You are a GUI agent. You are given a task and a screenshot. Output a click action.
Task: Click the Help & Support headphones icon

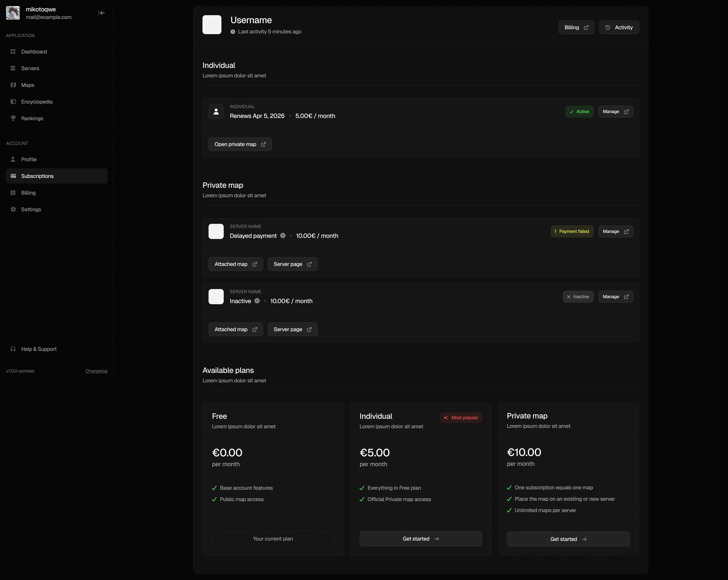click(x=13, y=349)
